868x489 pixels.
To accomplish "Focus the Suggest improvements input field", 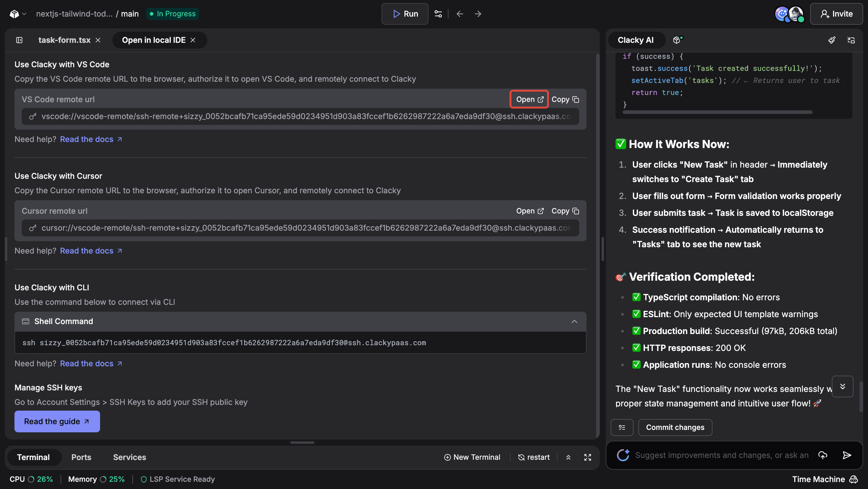I will tap(722, 455).
